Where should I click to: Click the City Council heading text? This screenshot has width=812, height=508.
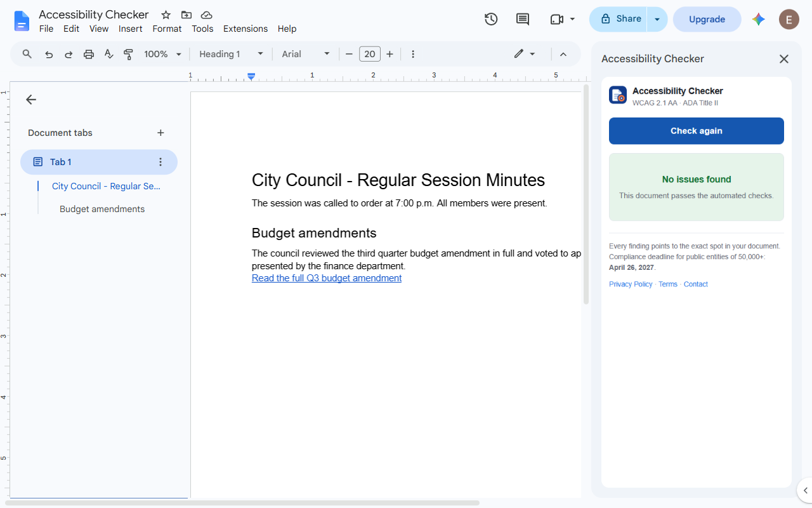coord(398,180)
